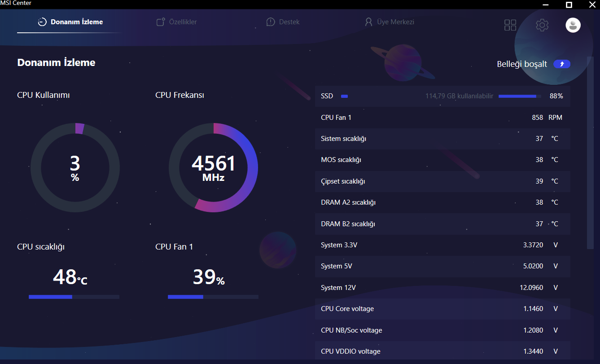Click the System 5V row
Screen dimensions: 600x364
pyautogui.click(x=442, y=266)
